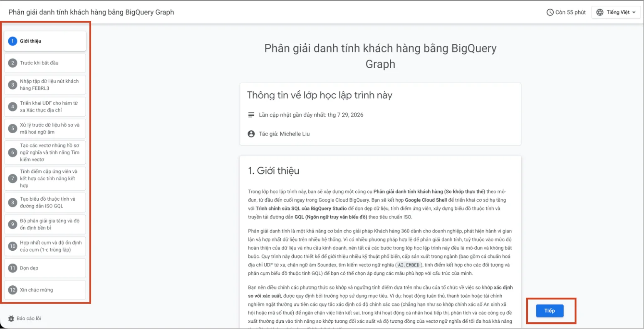The image size is (644, 329).
Task: Click the lines icon beside last-updated date
Action: click(x=251, y=115)
